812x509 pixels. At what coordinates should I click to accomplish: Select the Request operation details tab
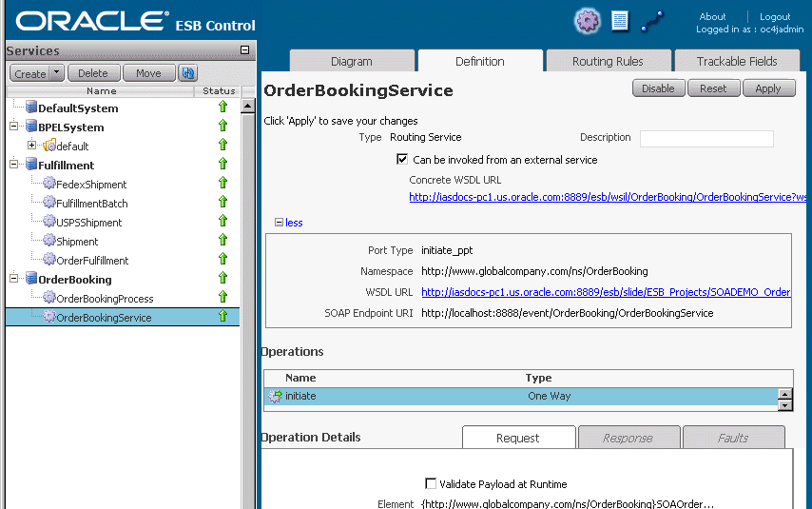tap(518, 438)
